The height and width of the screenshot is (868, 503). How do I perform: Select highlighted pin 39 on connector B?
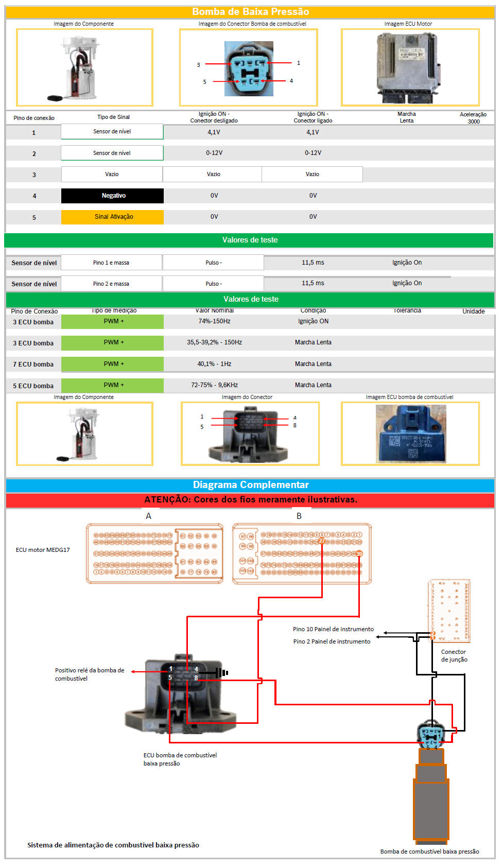coord(359,553)
